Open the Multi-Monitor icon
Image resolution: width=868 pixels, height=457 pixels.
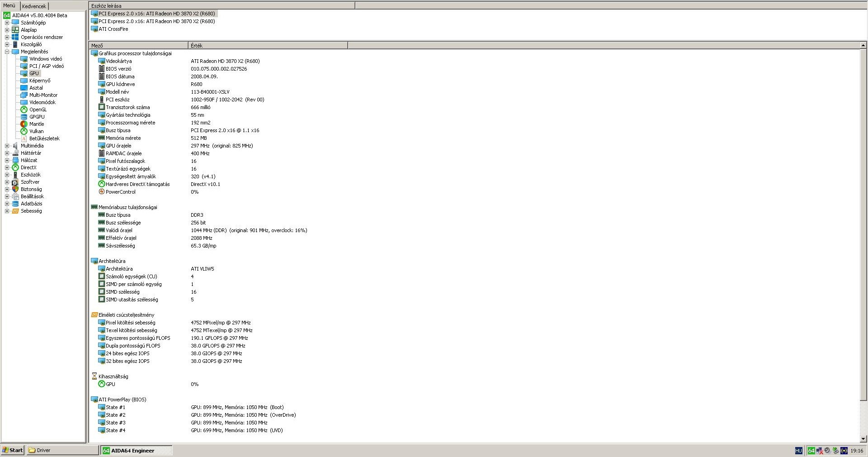(x=24, y=95)
